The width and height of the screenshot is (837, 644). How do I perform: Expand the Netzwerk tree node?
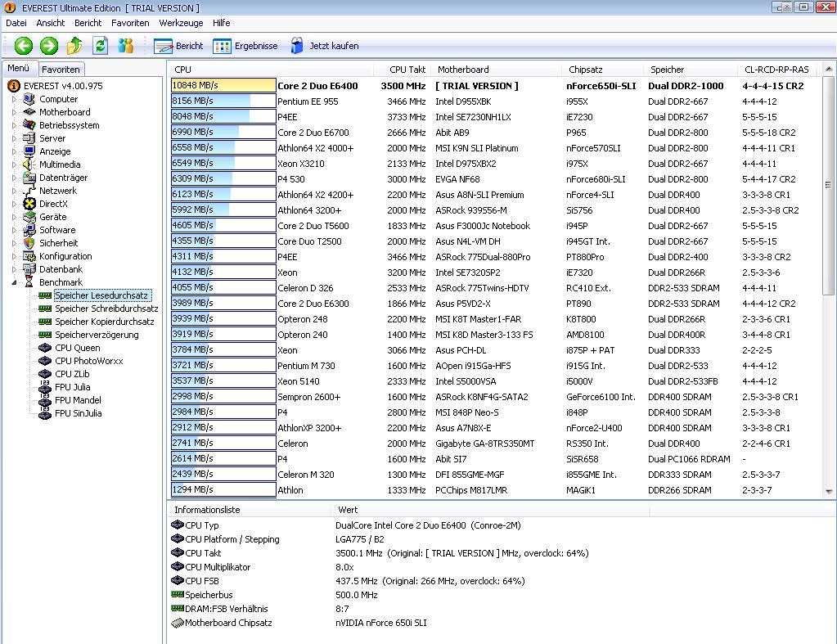point(15,191)
